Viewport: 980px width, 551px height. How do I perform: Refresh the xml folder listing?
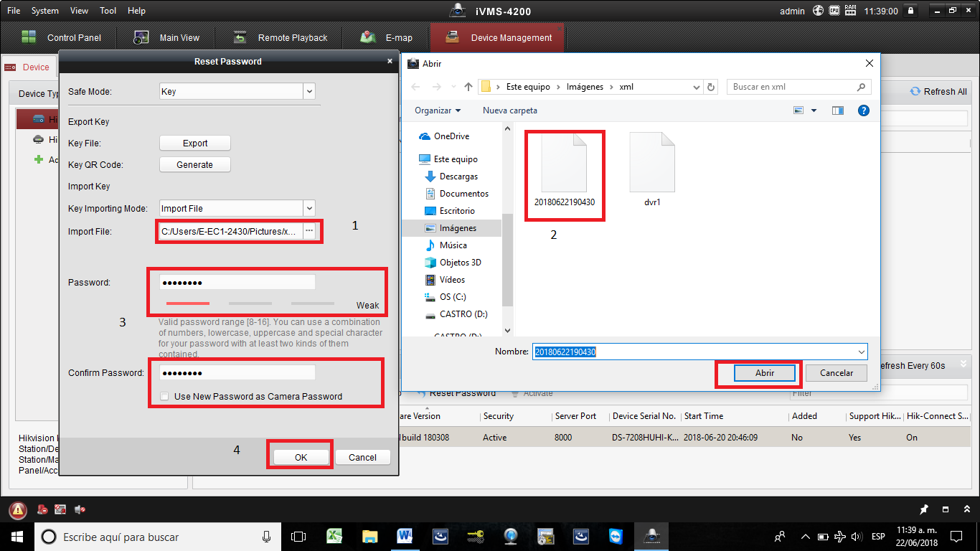point(712,87)
